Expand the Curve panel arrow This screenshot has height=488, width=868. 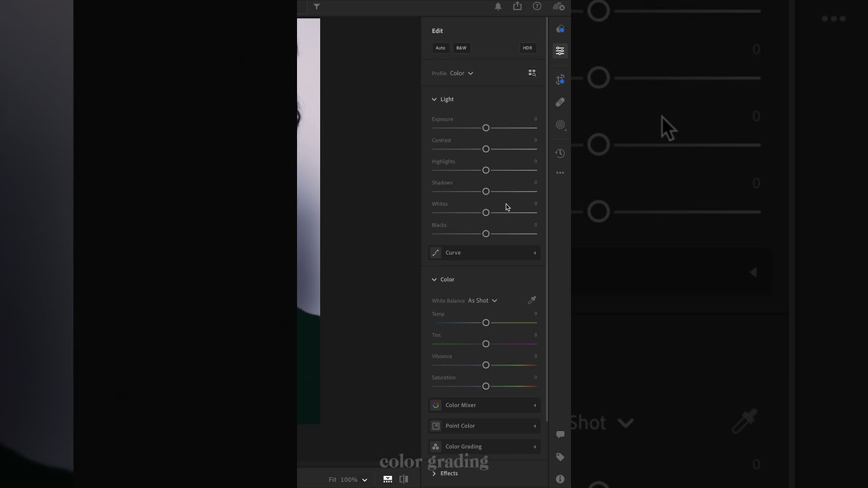534,253
